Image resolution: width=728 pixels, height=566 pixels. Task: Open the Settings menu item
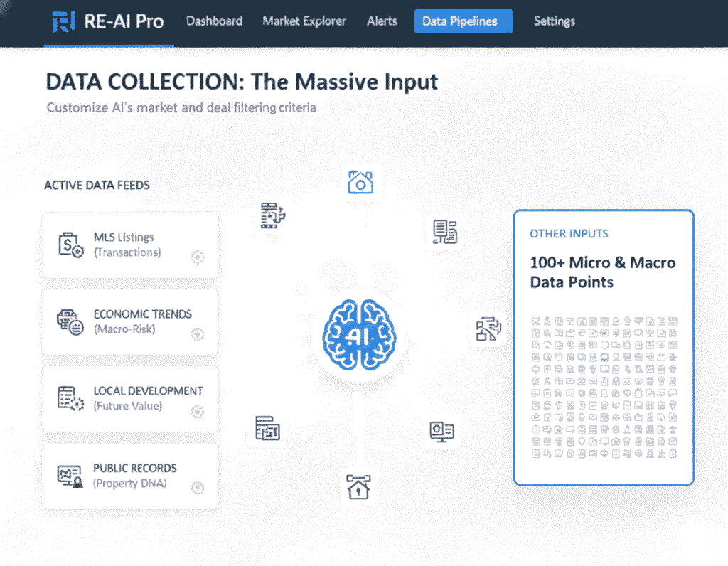(554, 21)
